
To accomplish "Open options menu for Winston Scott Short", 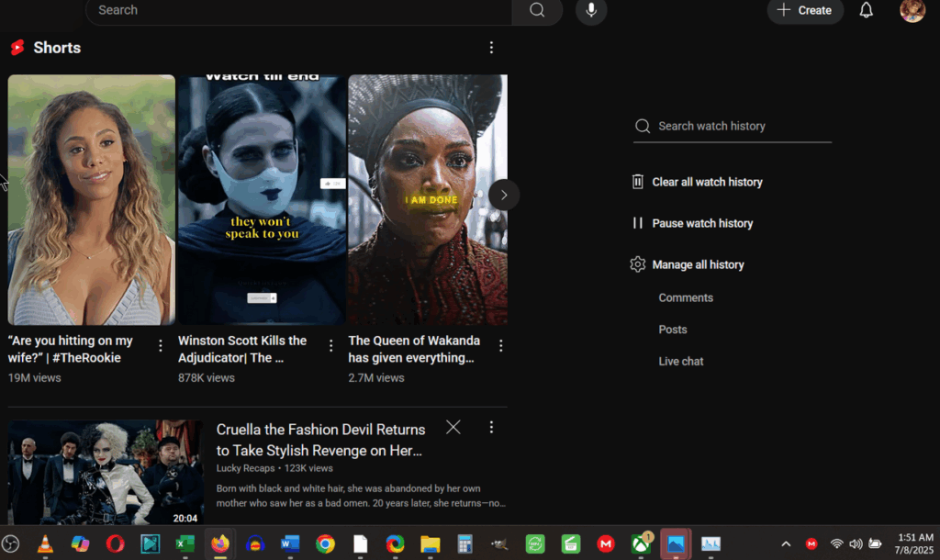I will tap(330, 345).
